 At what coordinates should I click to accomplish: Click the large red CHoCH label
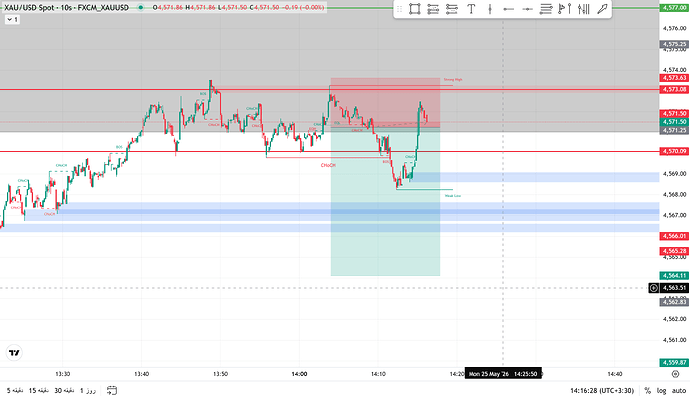(328, 165)
